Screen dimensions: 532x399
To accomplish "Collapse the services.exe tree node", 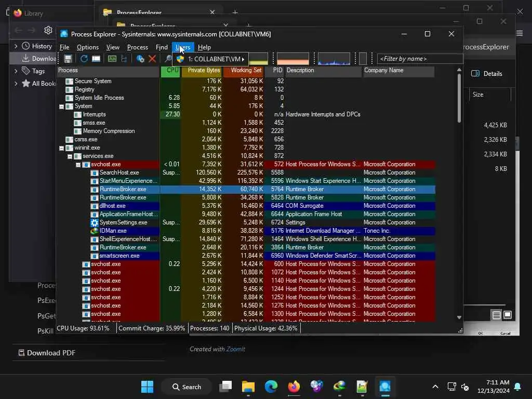I will click(70, 156).
